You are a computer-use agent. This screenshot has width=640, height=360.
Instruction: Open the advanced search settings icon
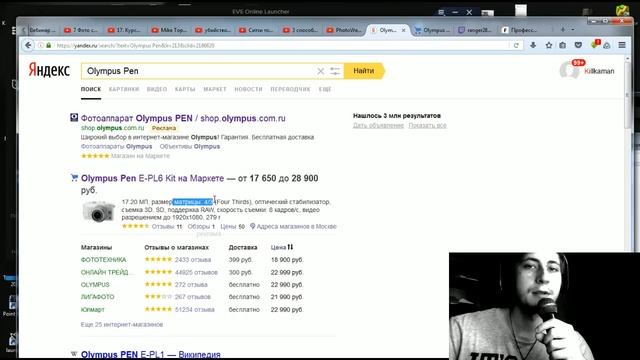point(335,71)
